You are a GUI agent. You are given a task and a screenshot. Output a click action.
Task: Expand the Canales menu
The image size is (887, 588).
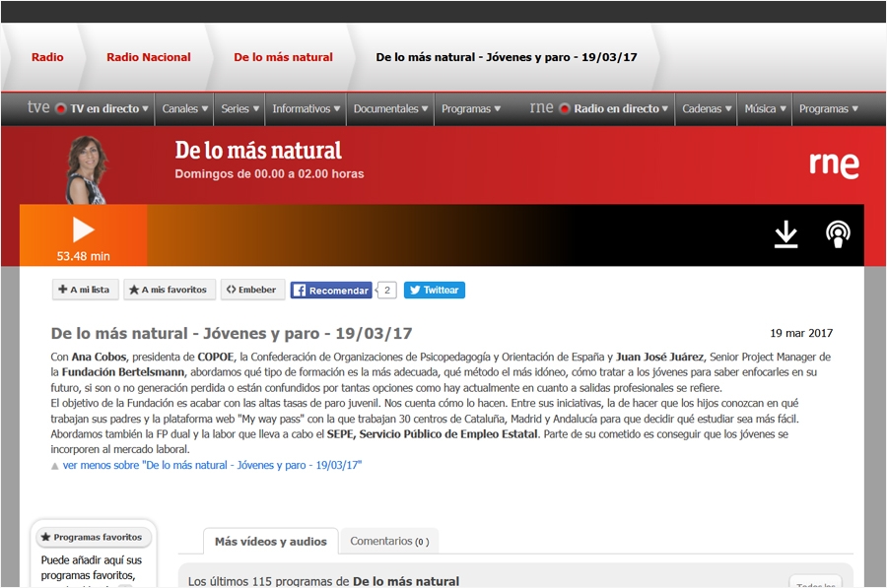click(184, 108)
